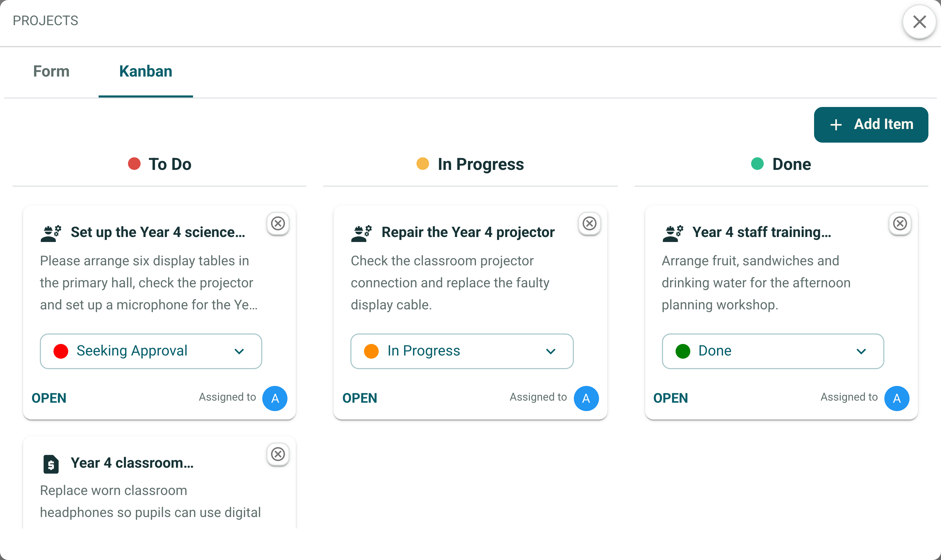Screen dimensions: 941x560
Task: Open the In Progress status dropdown
Action: (462, 351)
